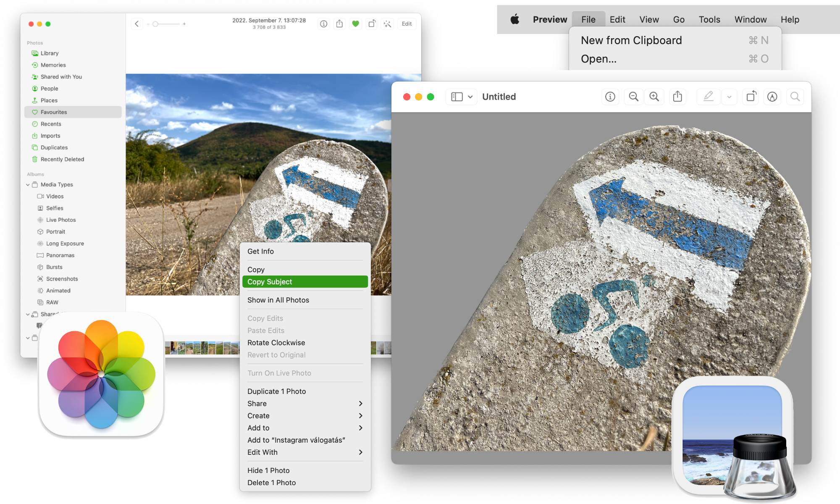
Task: Show Markup toolbar in Preview
Action: coord(772,97)
